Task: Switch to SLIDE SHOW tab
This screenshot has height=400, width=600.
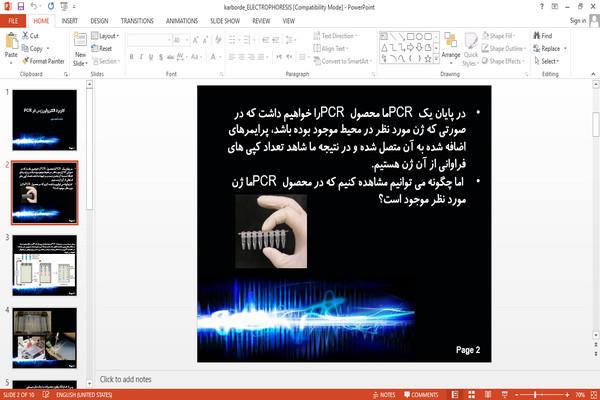Action: (225, 21)
